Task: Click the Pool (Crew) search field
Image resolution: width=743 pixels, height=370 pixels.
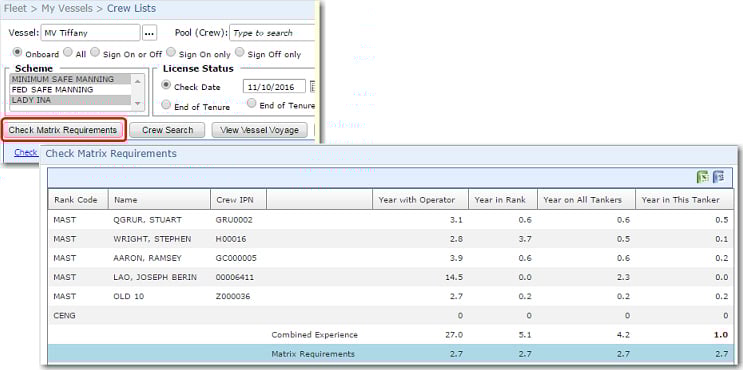Action: (x=272, y=33)
